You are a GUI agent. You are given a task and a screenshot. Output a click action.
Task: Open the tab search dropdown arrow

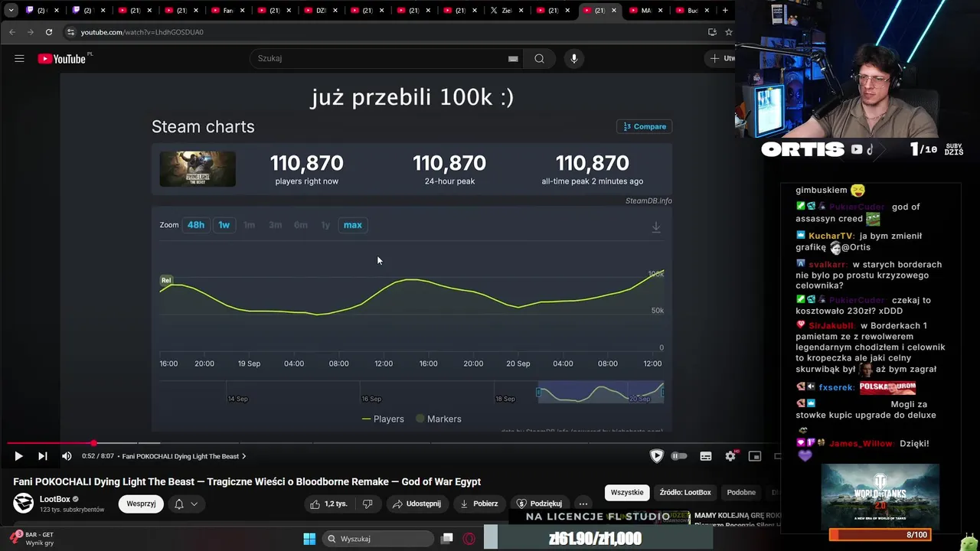click(11, 10)
